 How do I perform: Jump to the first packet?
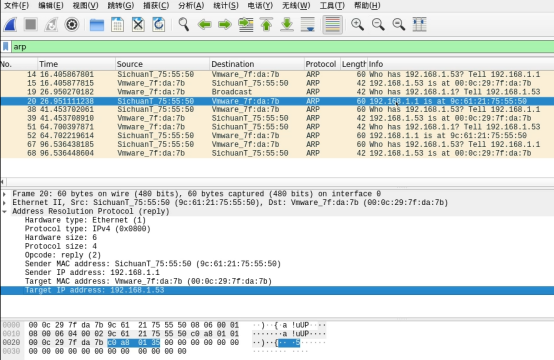pos(266,24)
